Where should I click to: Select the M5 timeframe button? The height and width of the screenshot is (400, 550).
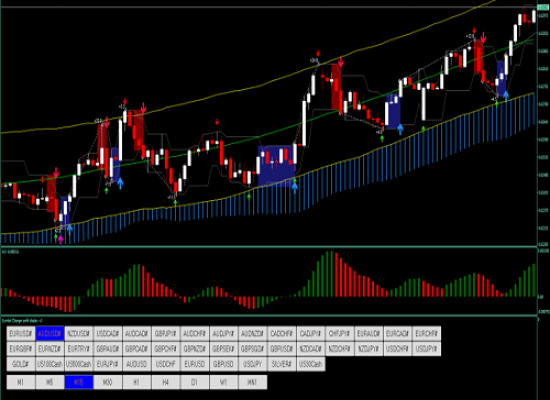50,382
